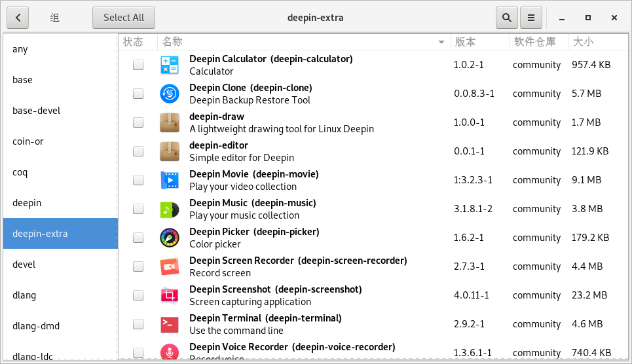Click the 179.2 KB size value
Image resolution: width=632 pixels, height=364 pixels.
click(x=590, y=238)
